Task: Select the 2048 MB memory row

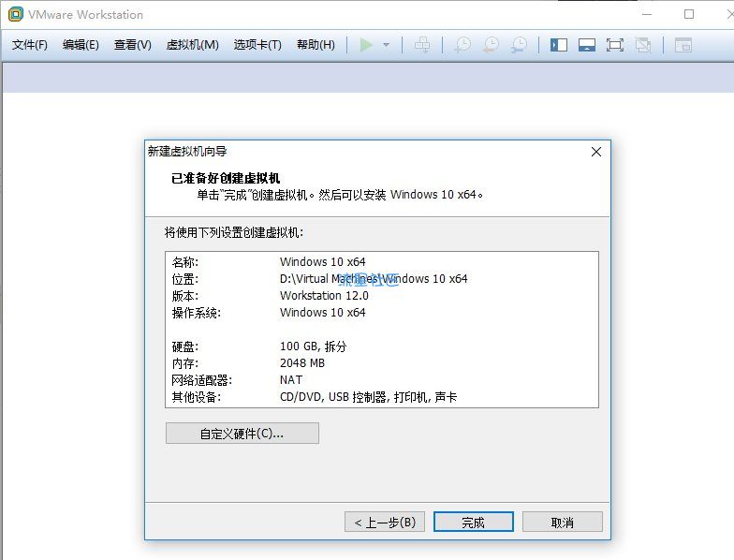Action: tap(382, 363)
